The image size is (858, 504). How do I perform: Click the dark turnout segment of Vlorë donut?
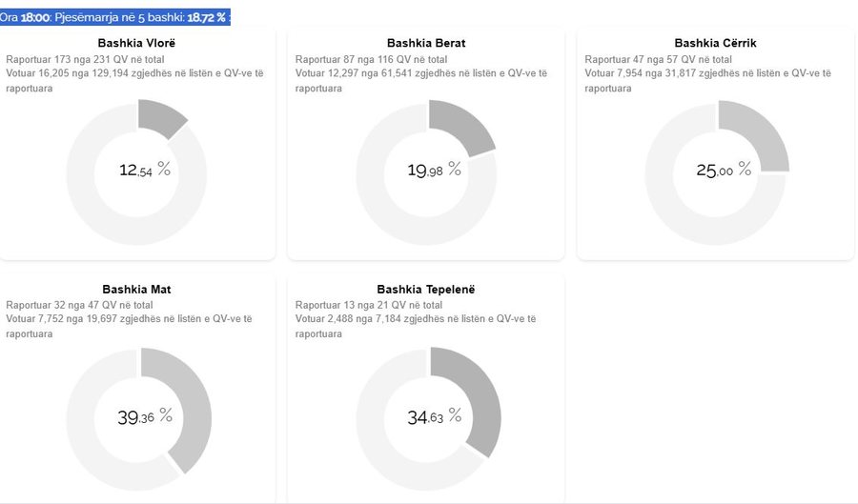click(x=159, y=120)
